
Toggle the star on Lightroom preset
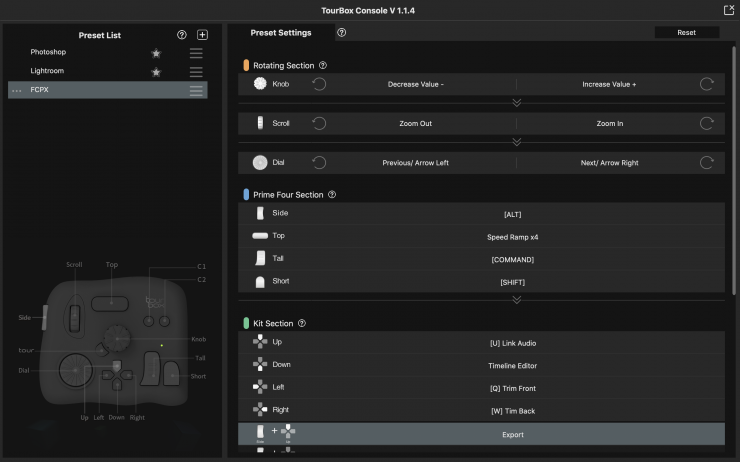156,72
